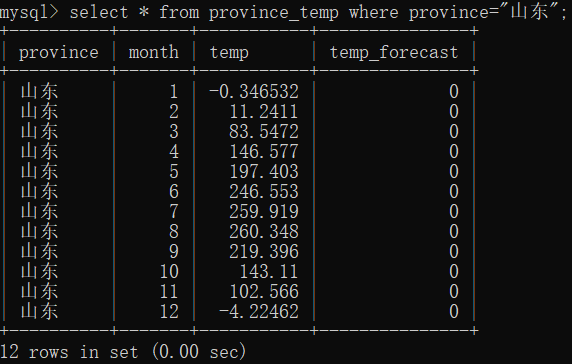The height and width of the screenshot is (364, 572).
Task: Click temp value 143.11
Action: click(269, 272)
